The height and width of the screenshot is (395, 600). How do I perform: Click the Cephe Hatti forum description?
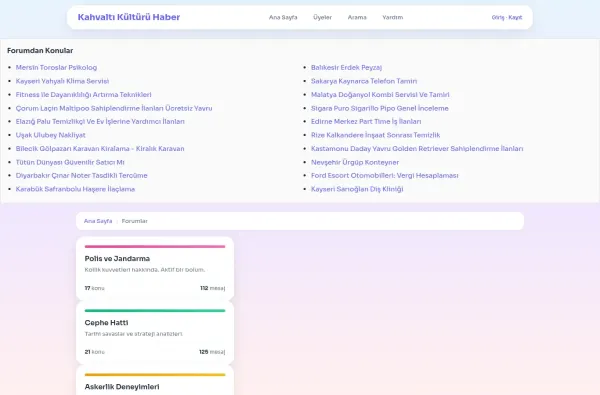click(x=134, y=334)
